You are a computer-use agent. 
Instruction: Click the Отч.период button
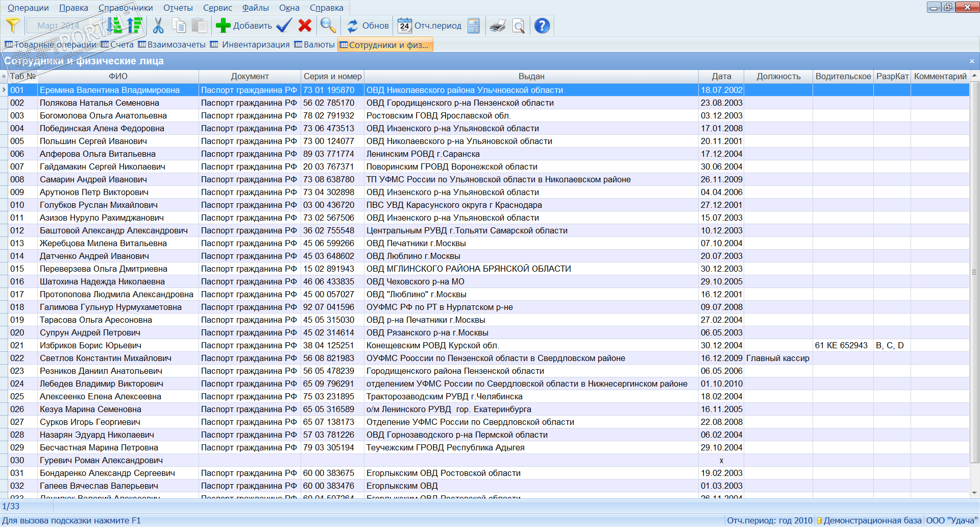pyautogui.click(x=430, y=26)
